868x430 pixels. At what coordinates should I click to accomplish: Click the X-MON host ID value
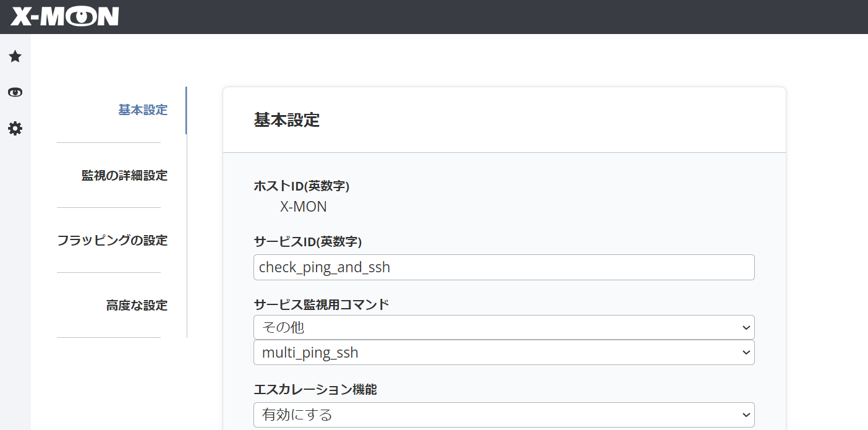303,207
